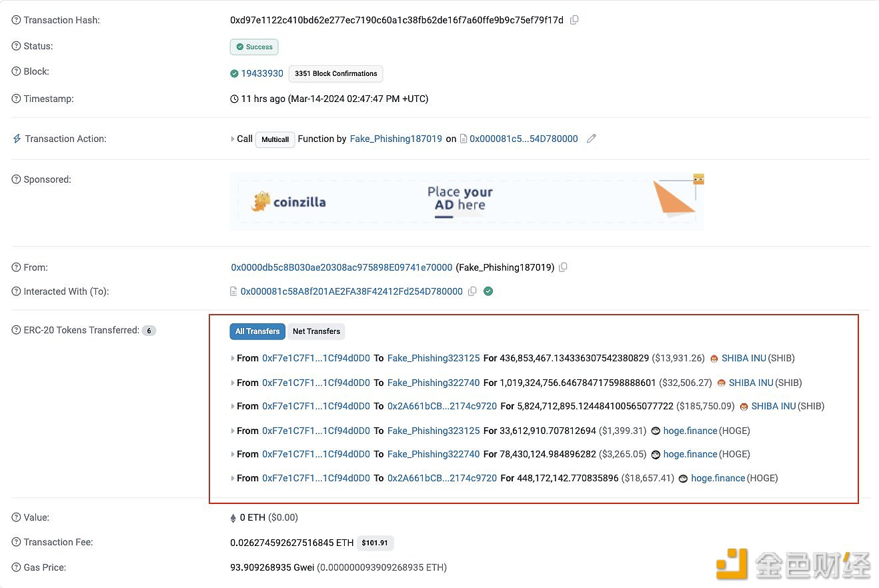Click the SHIBA INU token icon for $13,931.26 transfer
Screen dimensions: 879x588
click(714, 358)
